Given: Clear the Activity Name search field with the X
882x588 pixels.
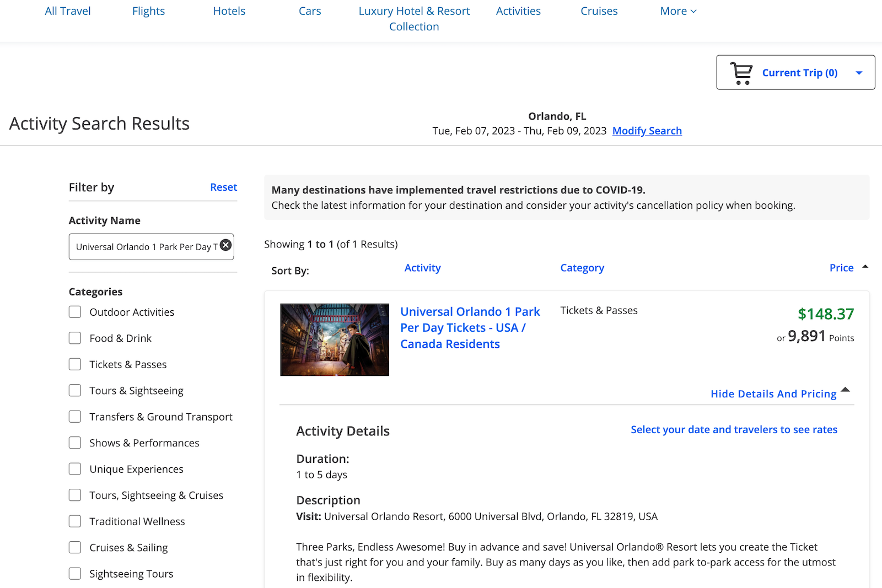Looking at the screenshot, I should click(x=225, y=245).
